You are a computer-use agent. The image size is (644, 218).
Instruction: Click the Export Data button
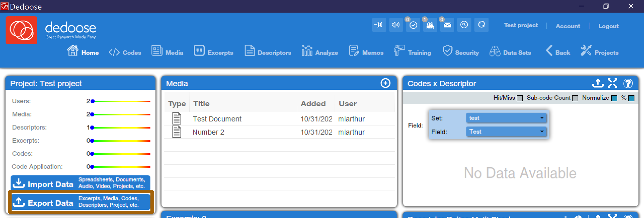80,202
